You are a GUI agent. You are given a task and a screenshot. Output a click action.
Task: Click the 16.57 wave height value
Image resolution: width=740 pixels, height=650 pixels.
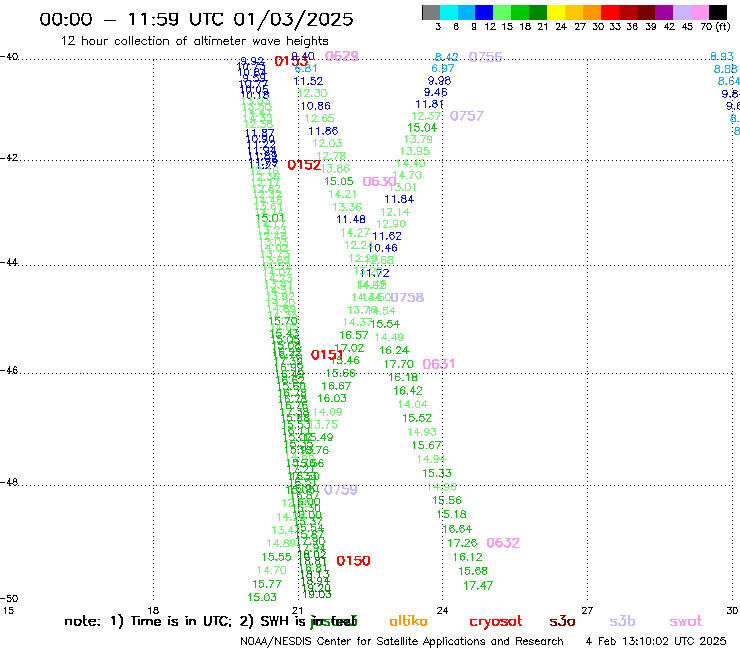[x=354, y=335]
